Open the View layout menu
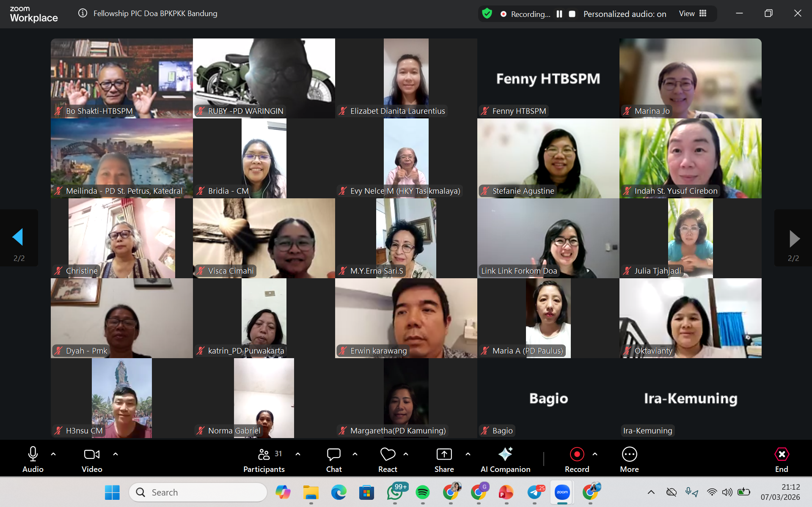Viewport: 812px width, 507px height. click(x=693, y=14)
